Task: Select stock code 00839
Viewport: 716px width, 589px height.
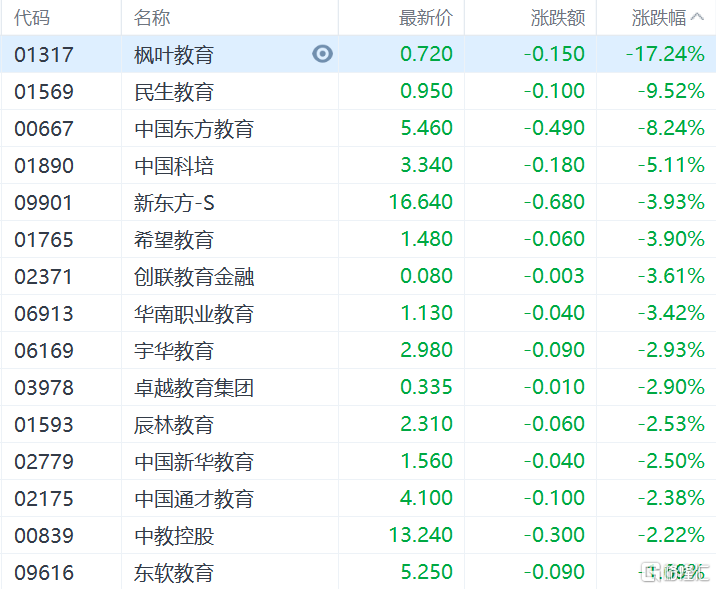Action: 44,536
